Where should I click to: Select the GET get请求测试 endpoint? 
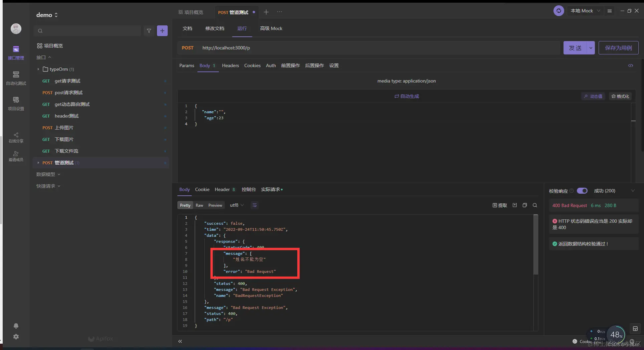click(101, 81)
